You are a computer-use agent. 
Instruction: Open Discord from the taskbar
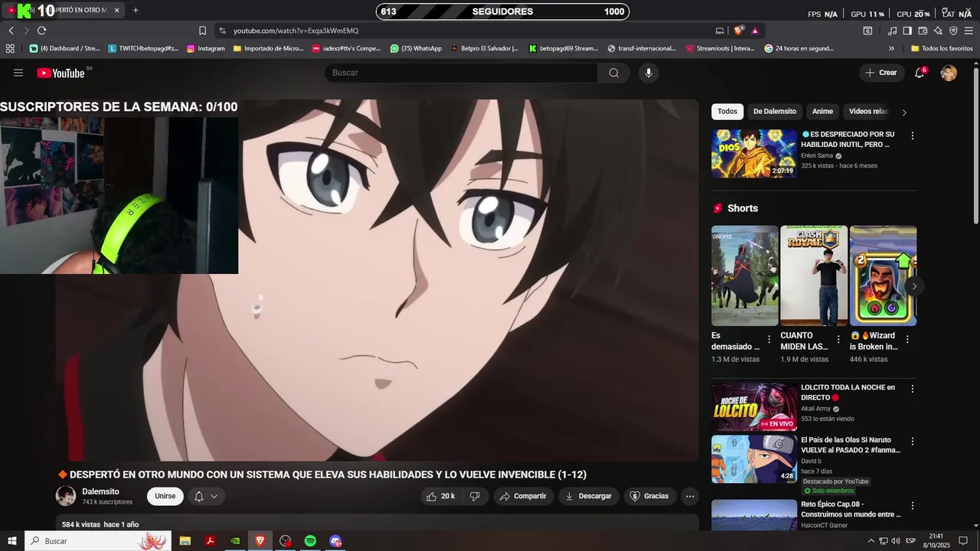[x=335, y=541]
